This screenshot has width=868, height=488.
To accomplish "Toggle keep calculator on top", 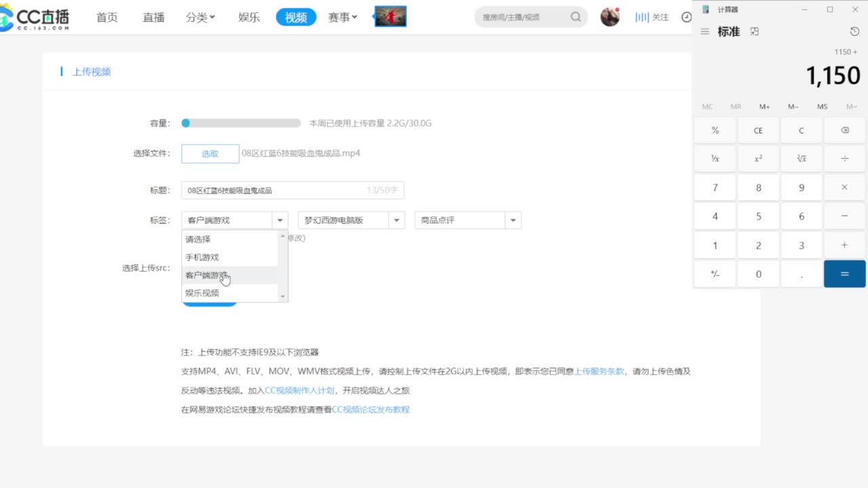I will 755,32.
